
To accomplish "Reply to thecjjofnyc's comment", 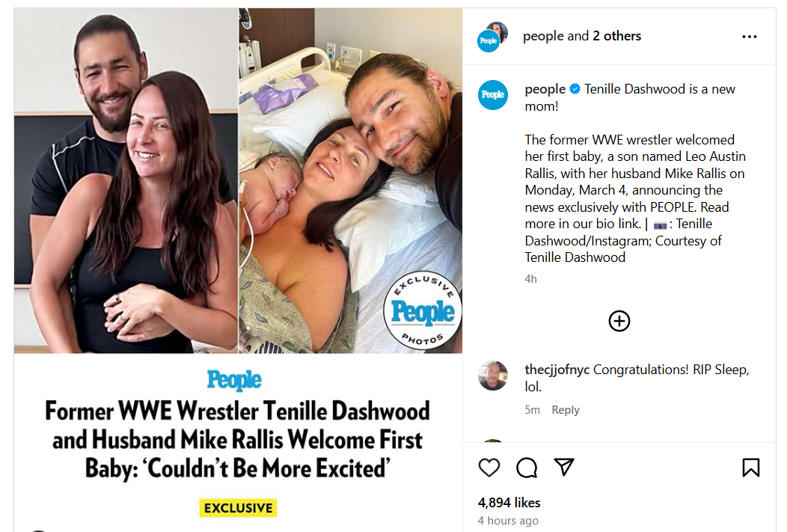I will tap(566, 410).
